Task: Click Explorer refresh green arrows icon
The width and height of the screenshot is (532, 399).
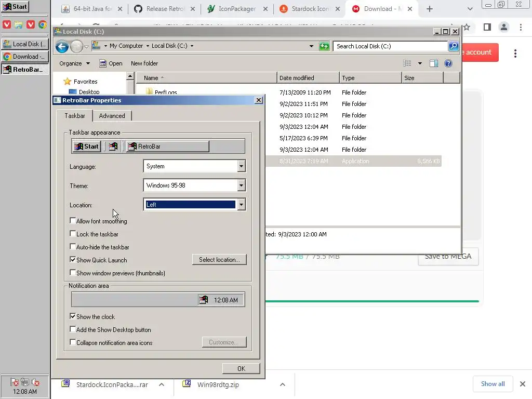Action: click(324, 46)
